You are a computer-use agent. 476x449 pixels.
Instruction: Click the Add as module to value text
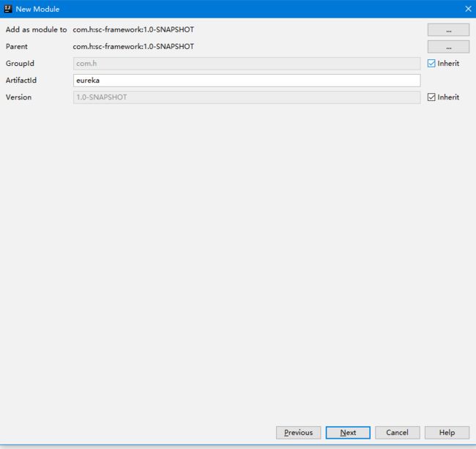point(133,30)
